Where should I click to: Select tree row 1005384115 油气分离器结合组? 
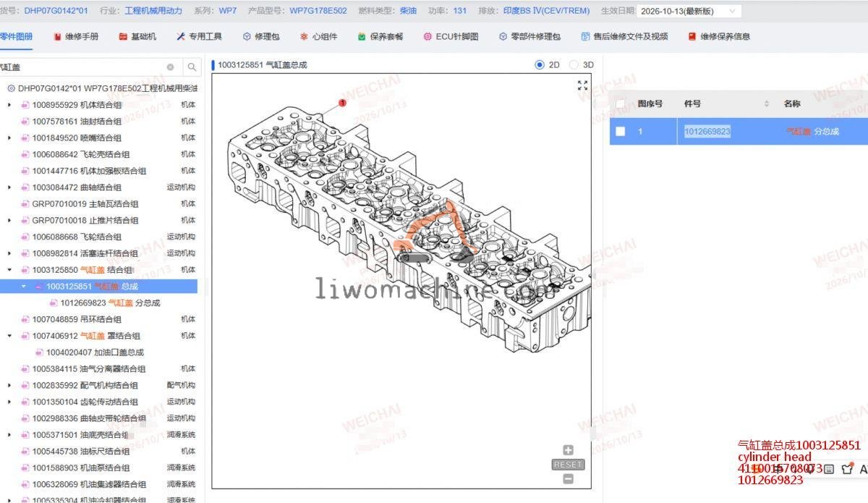click(x=99, y=369)
